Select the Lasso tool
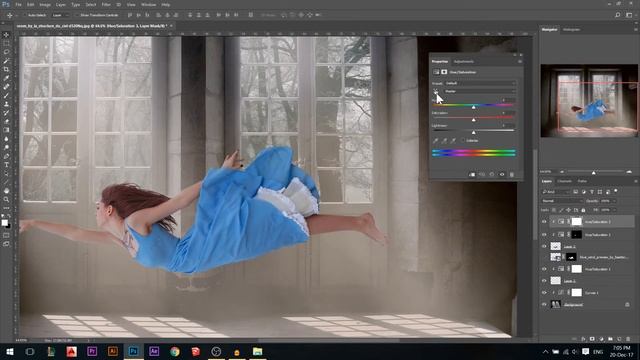This screenshot has width=640, height=360. (x=6, y=52)
